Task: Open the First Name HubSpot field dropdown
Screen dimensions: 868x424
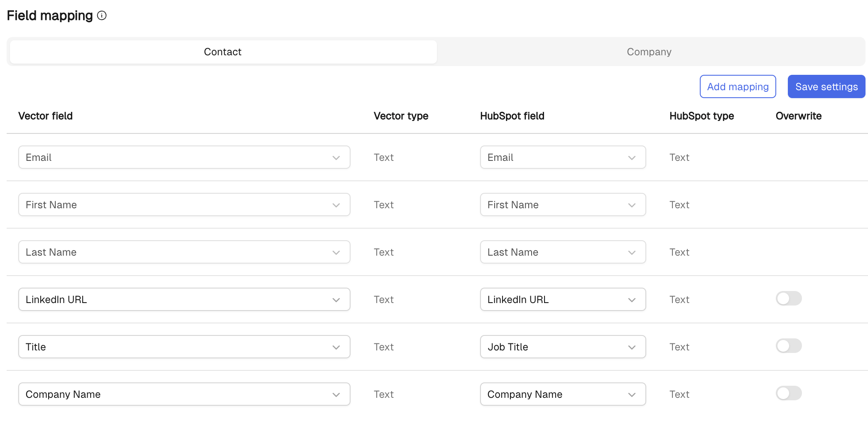Action: pyautogui.click(x=562, y=205)
